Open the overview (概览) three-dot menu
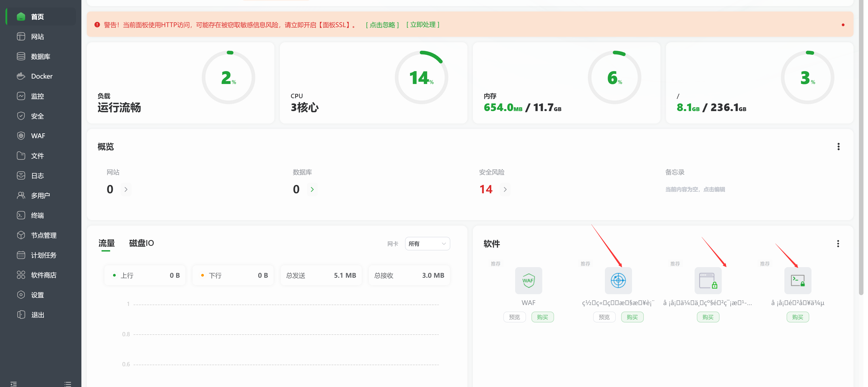The height and width of the screenshot is (387, 868). click(838, 146)
